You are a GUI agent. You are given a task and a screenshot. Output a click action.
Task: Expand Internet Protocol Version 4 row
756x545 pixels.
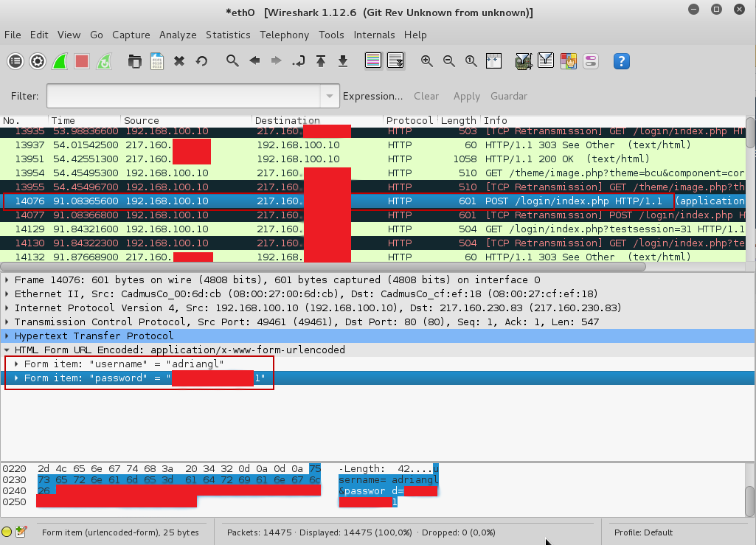pyautogui.click(x=7, y=308)
